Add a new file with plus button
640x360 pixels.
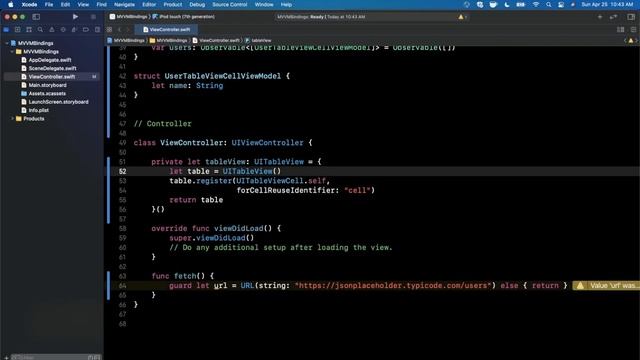click(6, 357)
